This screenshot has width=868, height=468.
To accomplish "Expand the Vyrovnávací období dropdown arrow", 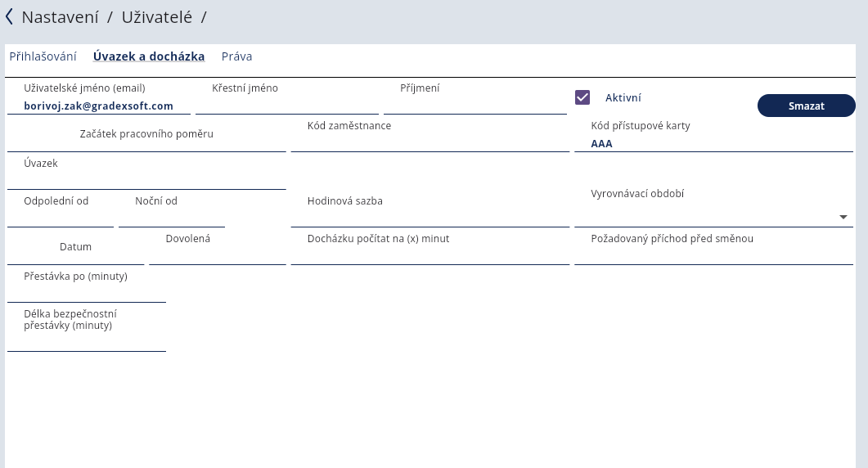I will coord(843,217).
